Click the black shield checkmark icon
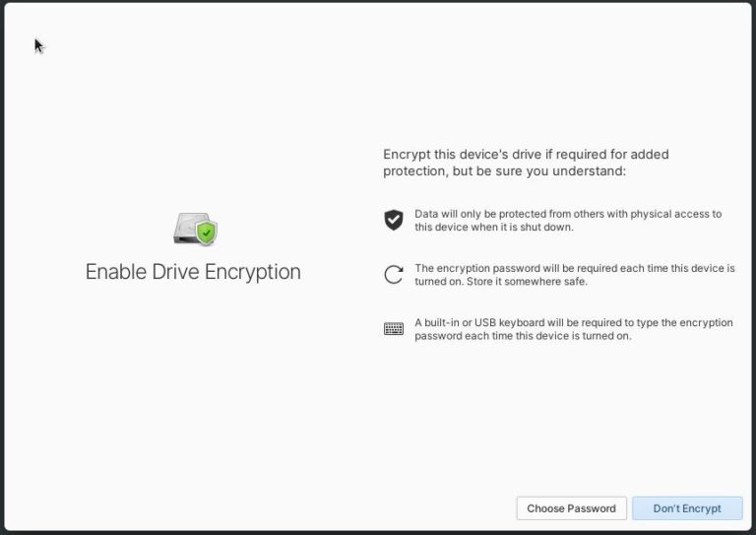This screenshot has height=535, width=756. [x=394, y=220]
